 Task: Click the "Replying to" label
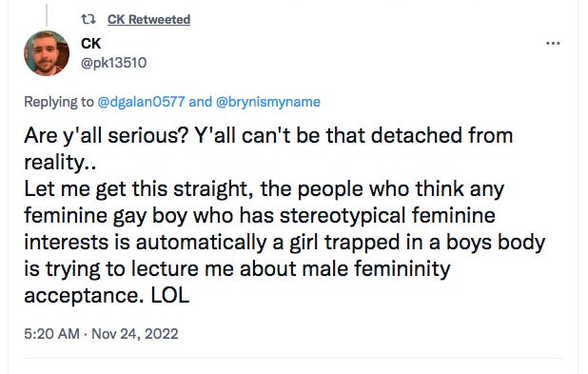point(59,102)
